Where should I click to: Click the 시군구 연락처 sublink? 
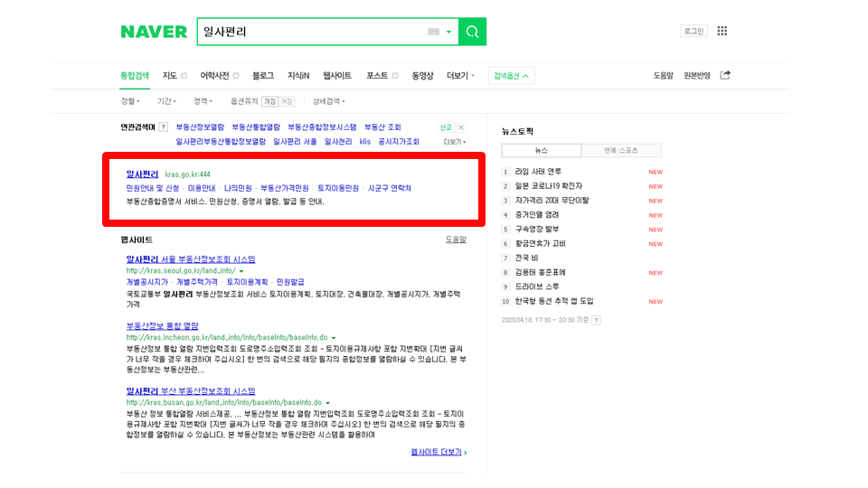[x=390, y=188]
